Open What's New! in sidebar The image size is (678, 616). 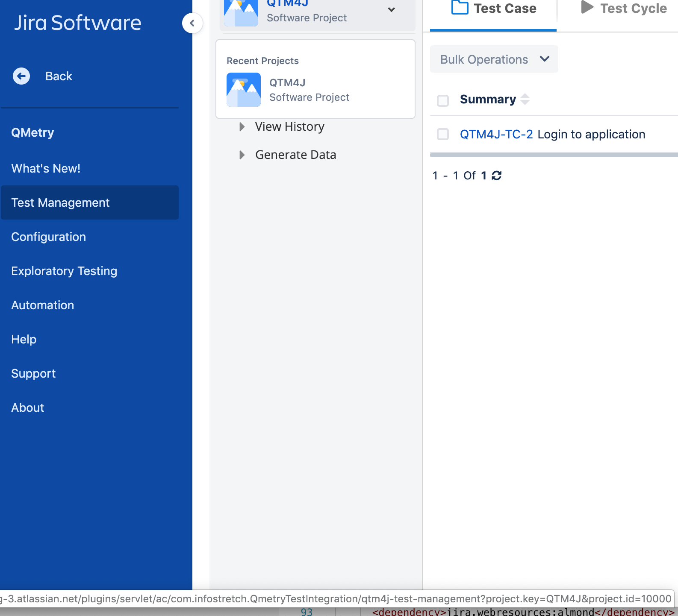click(46, 168)
